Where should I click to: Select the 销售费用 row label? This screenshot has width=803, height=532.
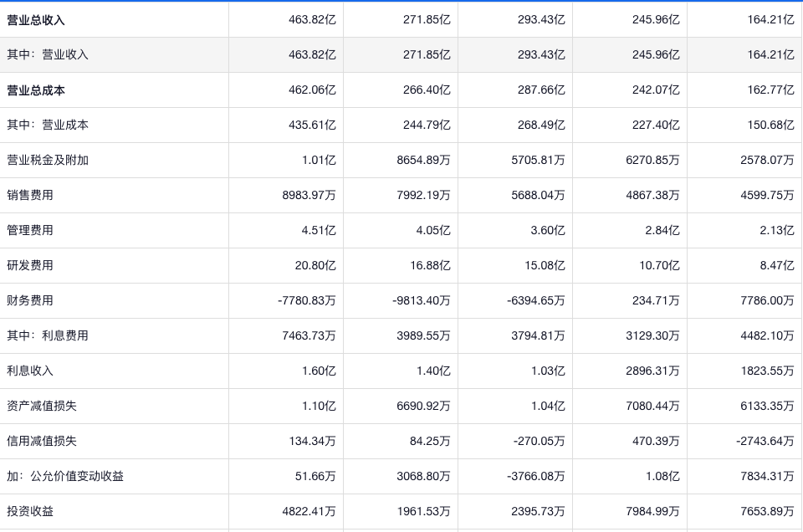[x=30, y=195]
